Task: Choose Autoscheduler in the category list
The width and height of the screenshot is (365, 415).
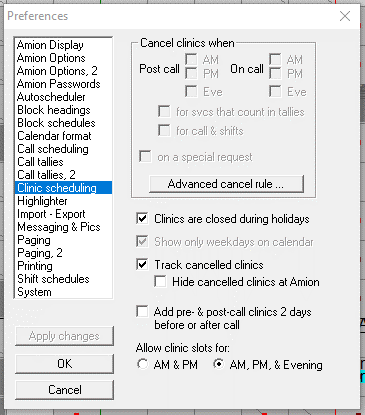Action: pyautogui.click(x=63, y=97)
